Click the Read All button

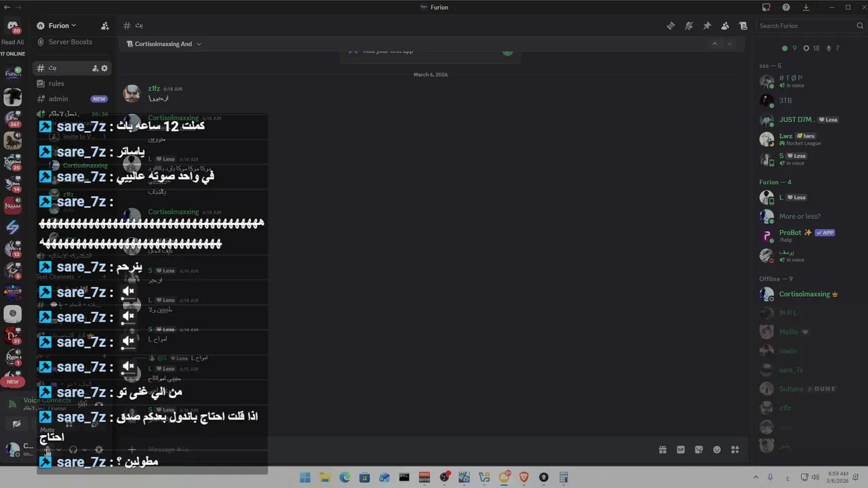[x=12, y=42]
